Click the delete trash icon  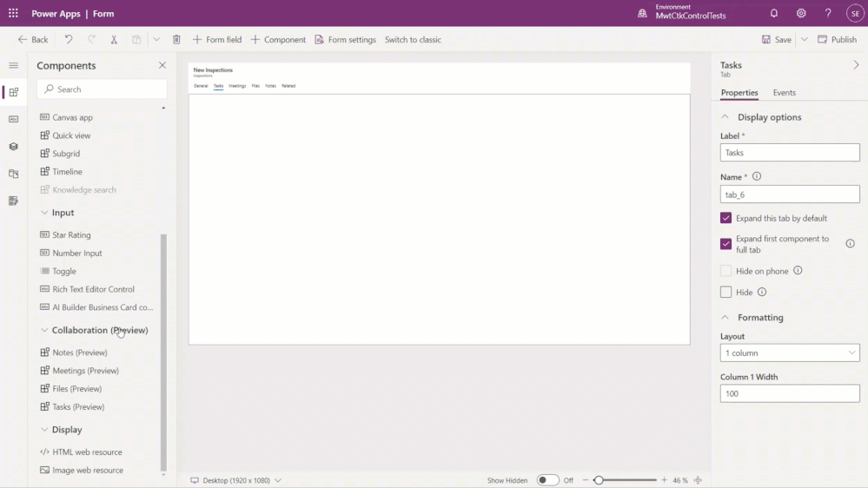(x=176, y=39)
